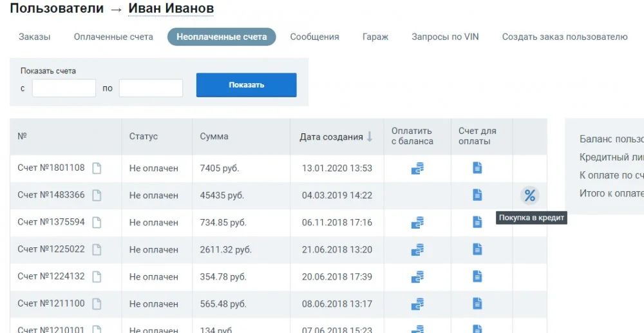
Task: Pay invoice №1224132 from balance
Action: pos(417,277)
